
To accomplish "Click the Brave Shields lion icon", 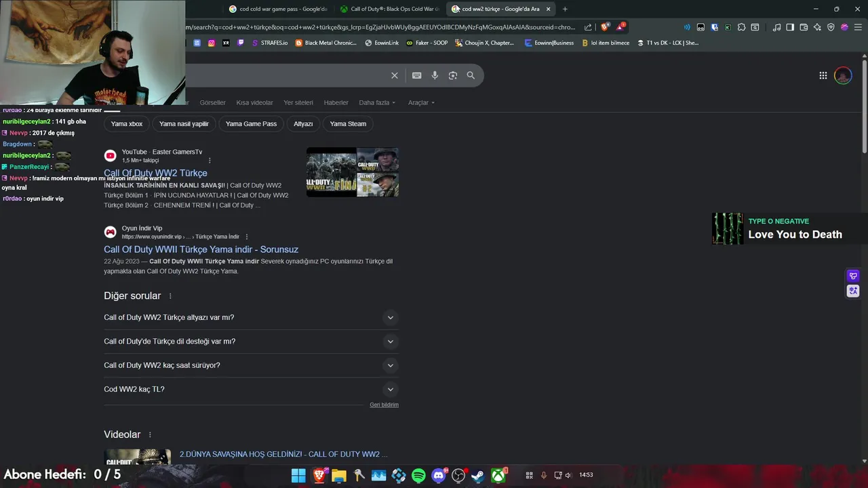I will point(604,27).
